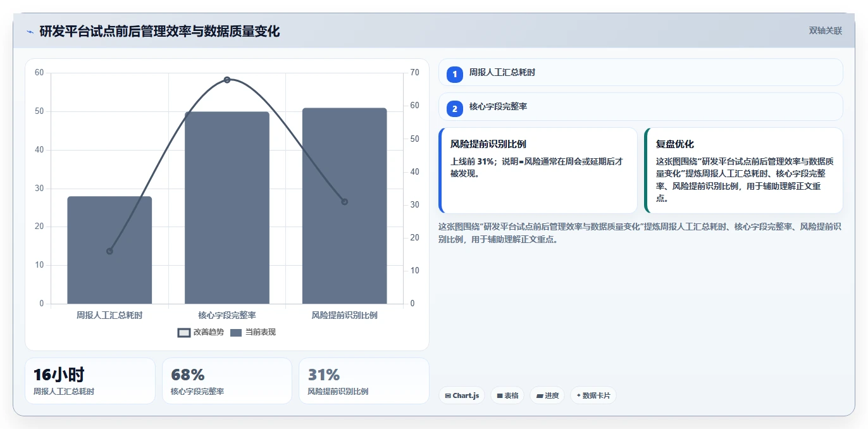Viewport: 868px width, 429px height.
Task: Click the 进度 tag
Action: pos(547,395)
